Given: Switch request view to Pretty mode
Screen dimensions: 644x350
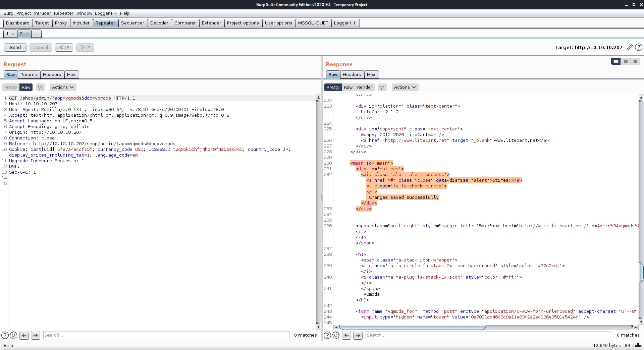Looking at the screenshot, I should pyautogui.click(x=11, y=87).
